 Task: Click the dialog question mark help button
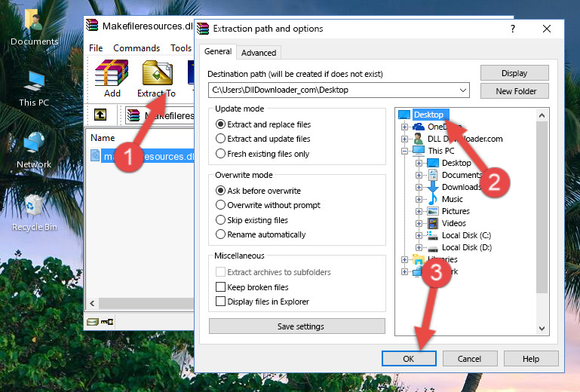click(513, 29)
